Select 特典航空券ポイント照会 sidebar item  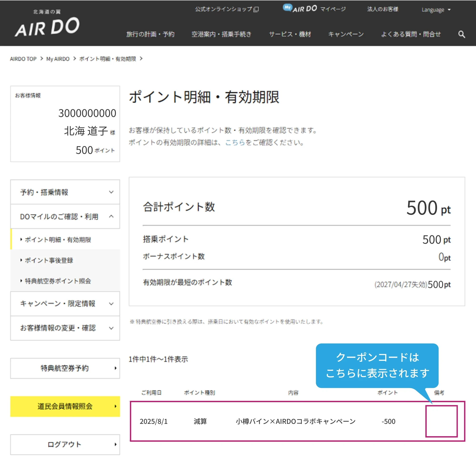pos(58,281)
